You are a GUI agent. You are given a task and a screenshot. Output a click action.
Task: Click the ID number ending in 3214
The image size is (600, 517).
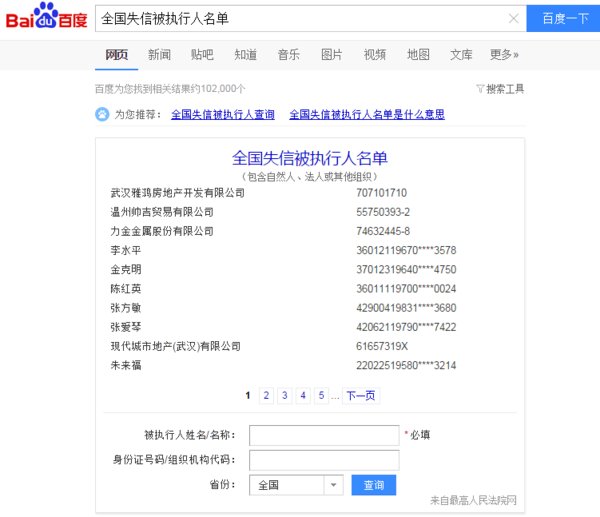pos(406,365)
